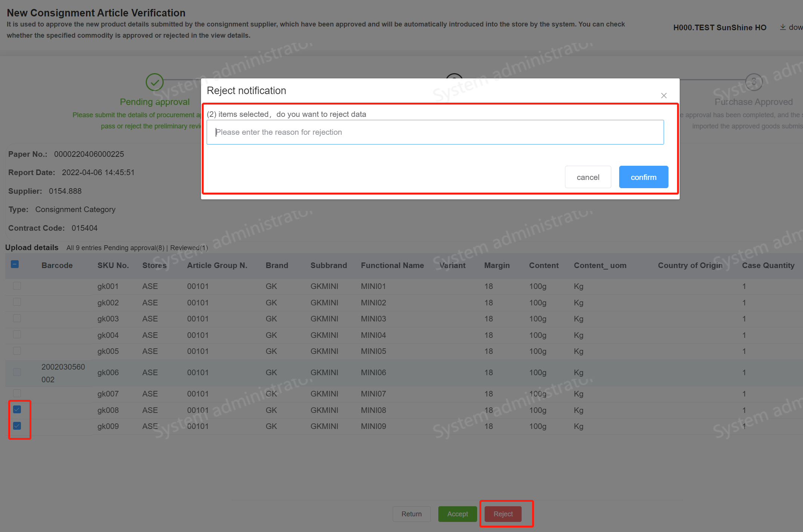Filter by Pending approval(8) entries
803x532 pixels.
pos(134,248)
